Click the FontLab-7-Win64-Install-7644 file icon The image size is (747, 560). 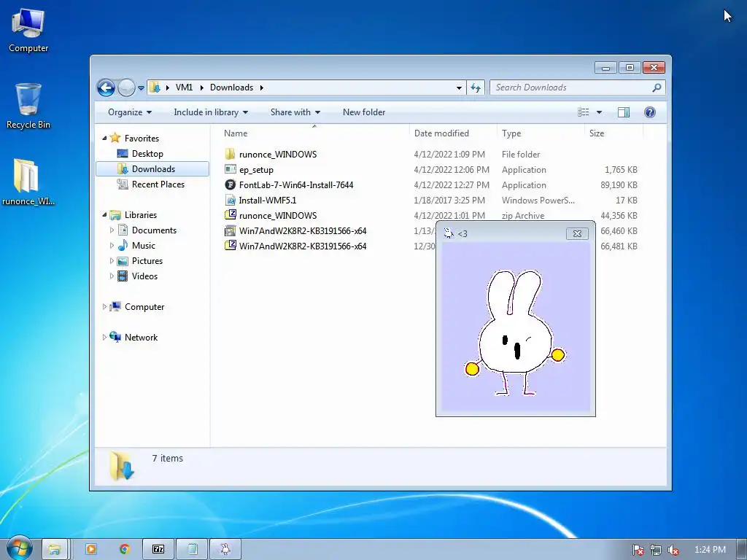(x=230, y=184)
